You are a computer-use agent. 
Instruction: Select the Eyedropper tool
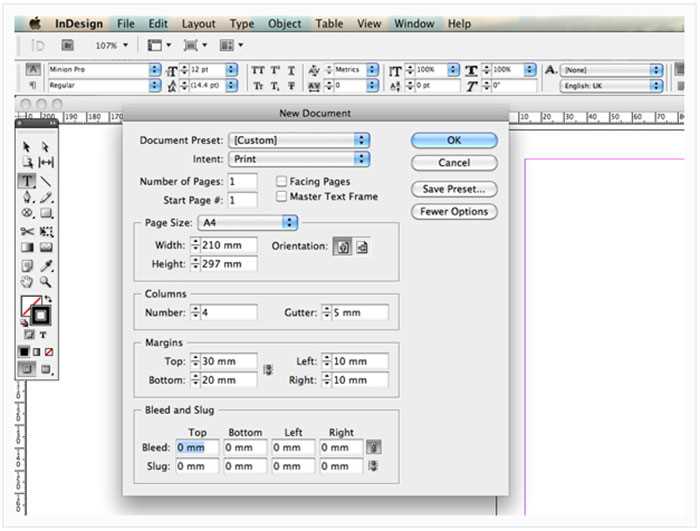point(46,266)
